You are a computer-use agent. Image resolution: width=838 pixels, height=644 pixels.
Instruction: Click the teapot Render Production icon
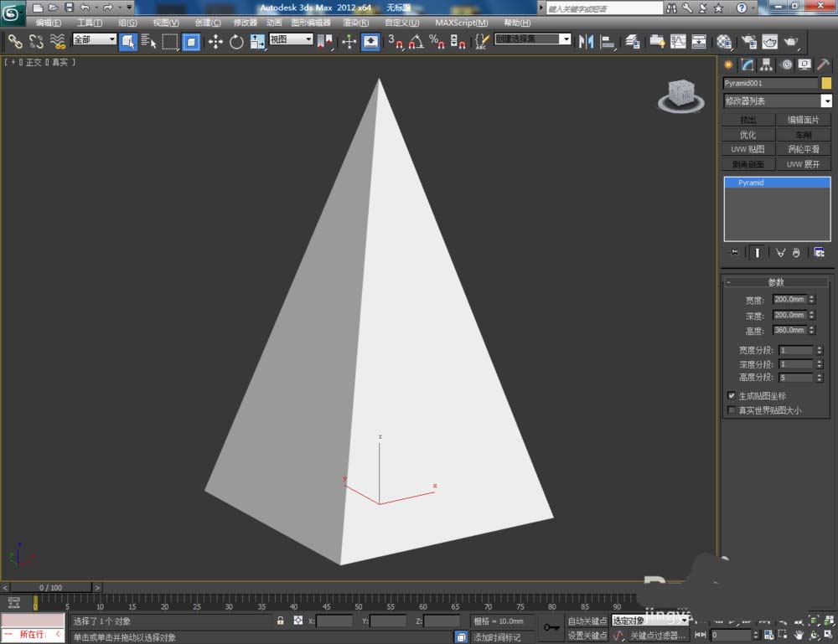[789, 41]
